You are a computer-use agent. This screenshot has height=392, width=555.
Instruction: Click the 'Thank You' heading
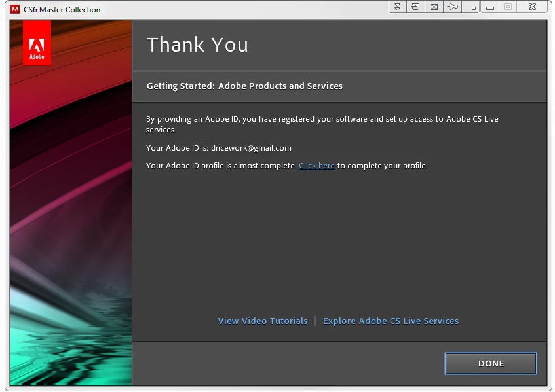coord(197,45)
